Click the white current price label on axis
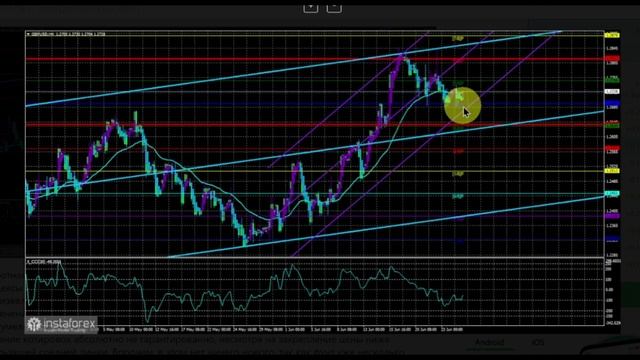The height and width of the screenshot is (360, 640). (612, 91)
